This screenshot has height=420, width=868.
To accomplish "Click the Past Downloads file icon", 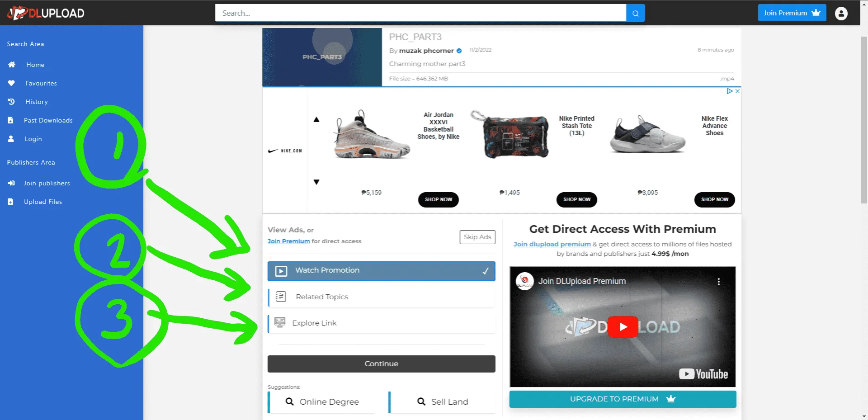I will pos(10,120).
